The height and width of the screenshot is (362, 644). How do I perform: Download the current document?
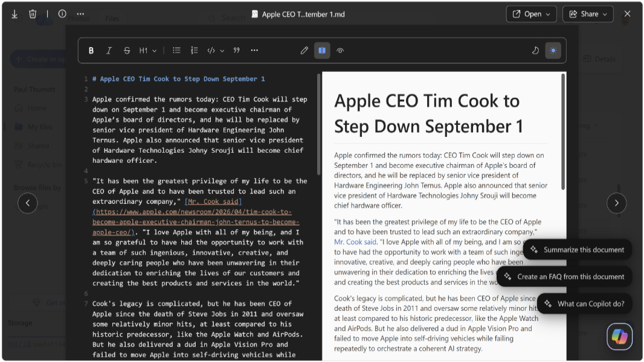14,13
